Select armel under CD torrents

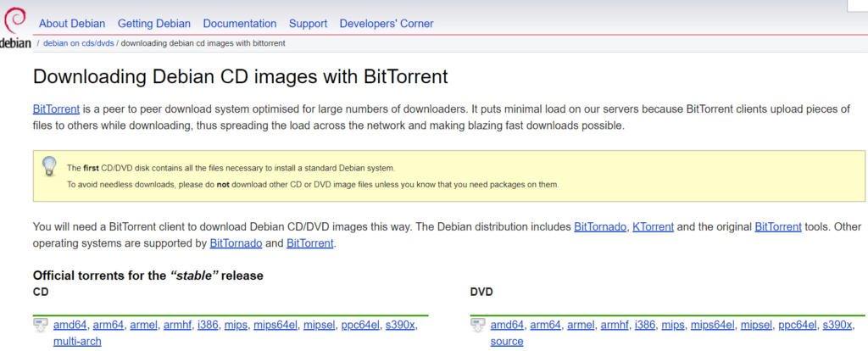click(x=144, y=326)
